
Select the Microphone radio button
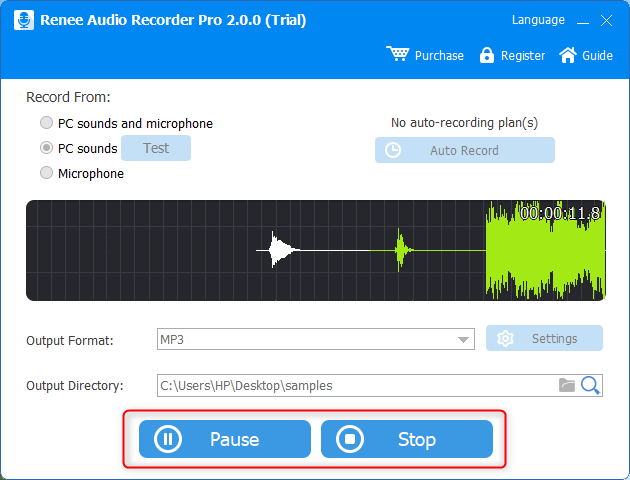point(47,173)
